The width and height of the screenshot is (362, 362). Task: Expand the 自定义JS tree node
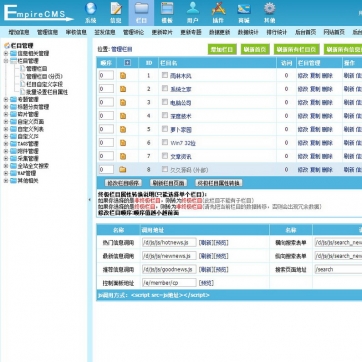coord(6,136)
